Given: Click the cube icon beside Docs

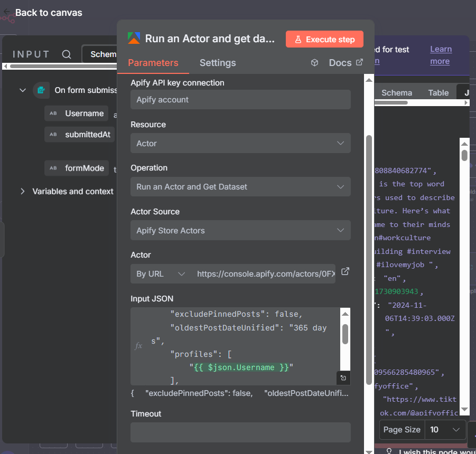Looking at the screenshot, I should (x=314, y=63).
